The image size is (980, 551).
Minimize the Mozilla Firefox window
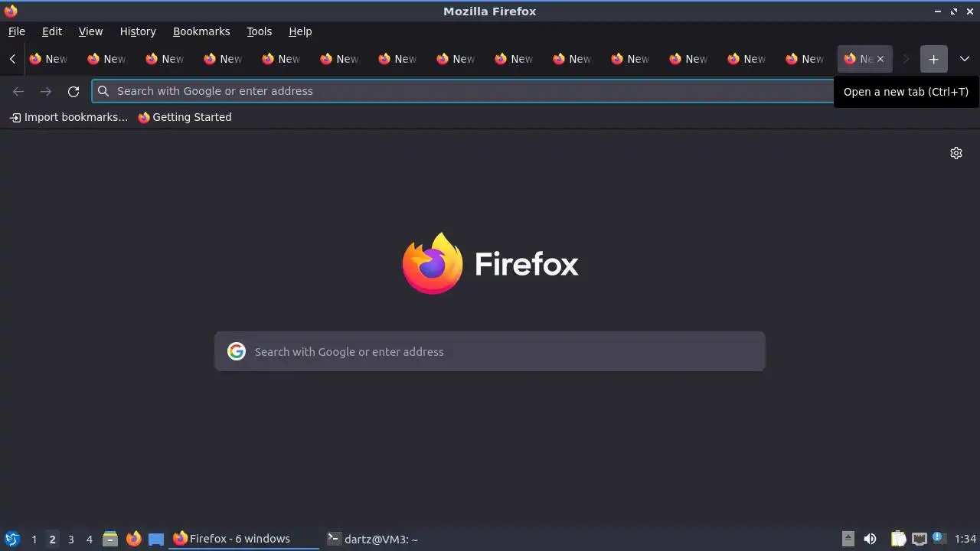[938, 11]
